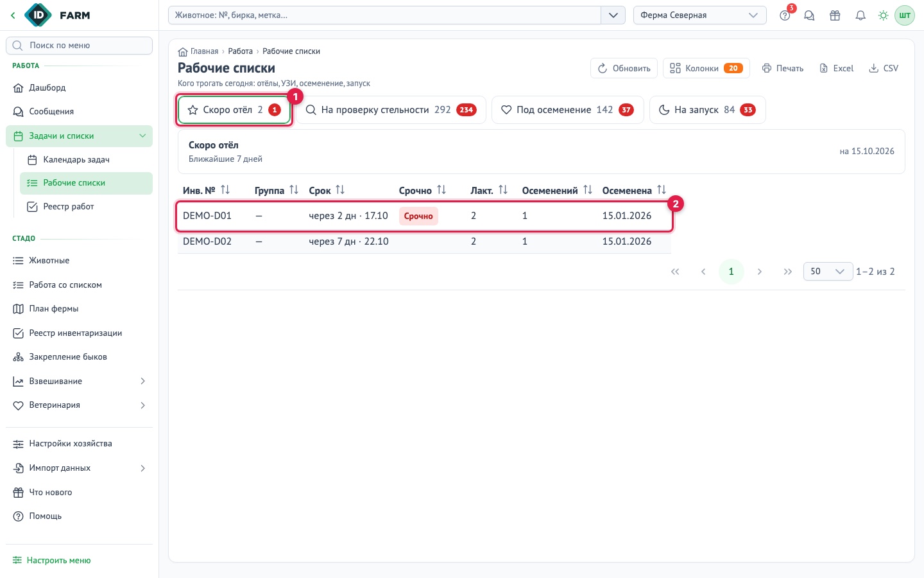The image size is (924, 578).
Task: Expand the Ветеринария submenu
Action: pos(142,405)
